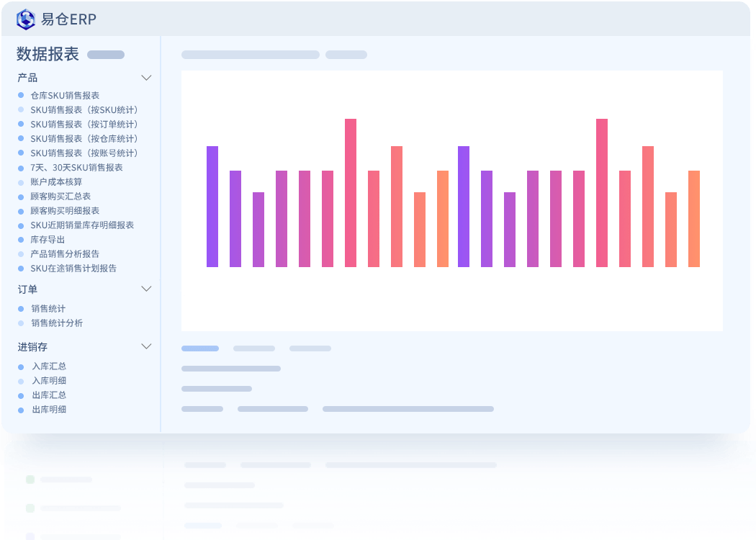This screenshot has height=540, width=756.
Task: Collapse the 产品 section chevron
Action: (146, 78)
